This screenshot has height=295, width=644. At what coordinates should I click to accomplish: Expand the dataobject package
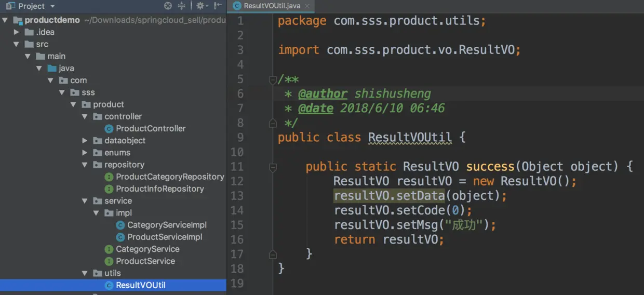pyautogui.click(x=85, y=141)
